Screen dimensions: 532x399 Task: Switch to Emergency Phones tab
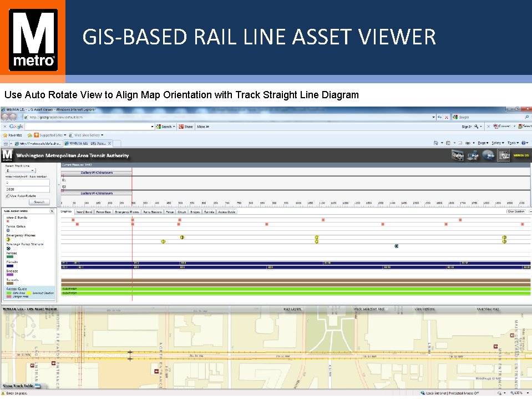coord(127,212)
